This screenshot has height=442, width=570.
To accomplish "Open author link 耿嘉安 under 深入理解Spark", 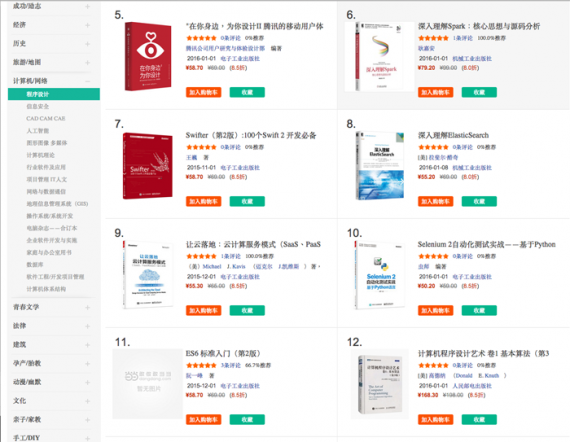I will 426,48.
